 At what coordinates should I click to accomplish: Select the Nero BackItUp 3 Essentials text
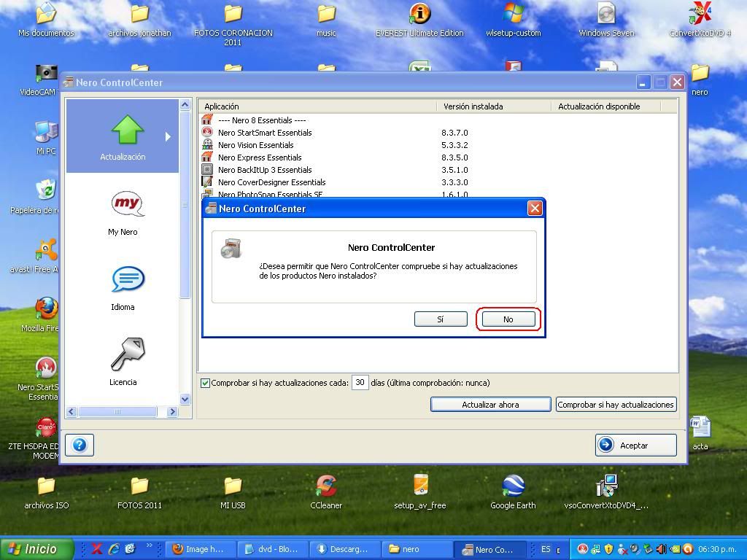tap(265, 169)
